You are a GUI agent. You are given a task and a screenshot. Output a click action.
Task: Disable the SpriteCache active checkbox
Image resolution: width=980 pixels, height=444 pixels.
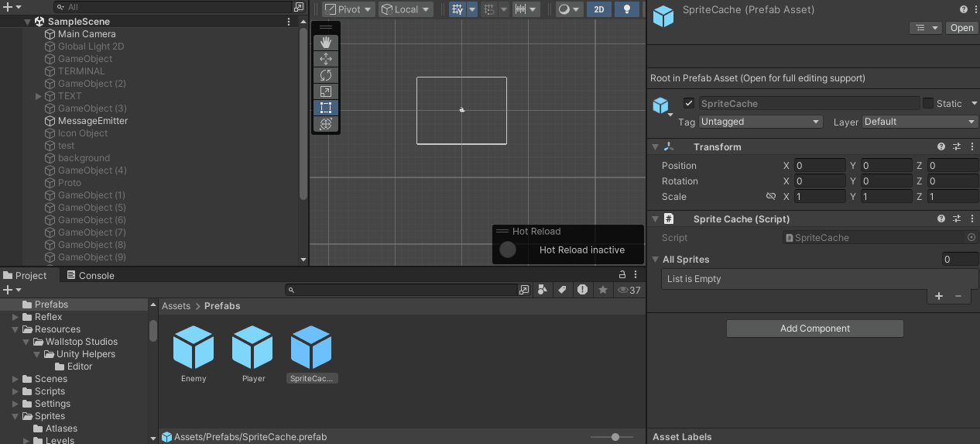(x=689, y=103)
